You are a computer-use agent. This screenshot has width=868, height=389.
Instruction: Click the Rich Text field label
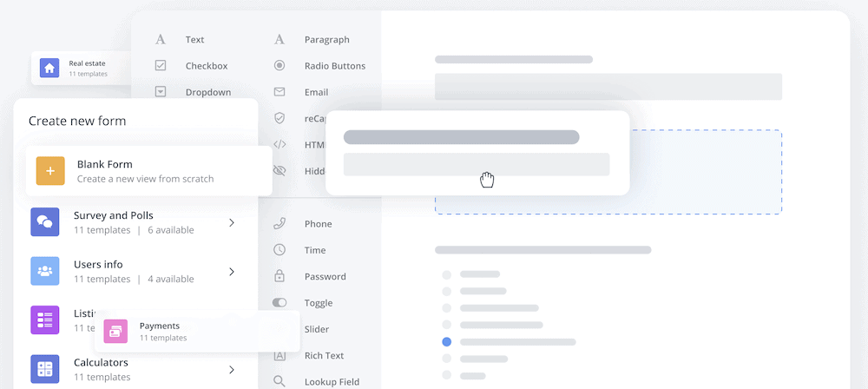pyautogui.click(x=324, y=355)
